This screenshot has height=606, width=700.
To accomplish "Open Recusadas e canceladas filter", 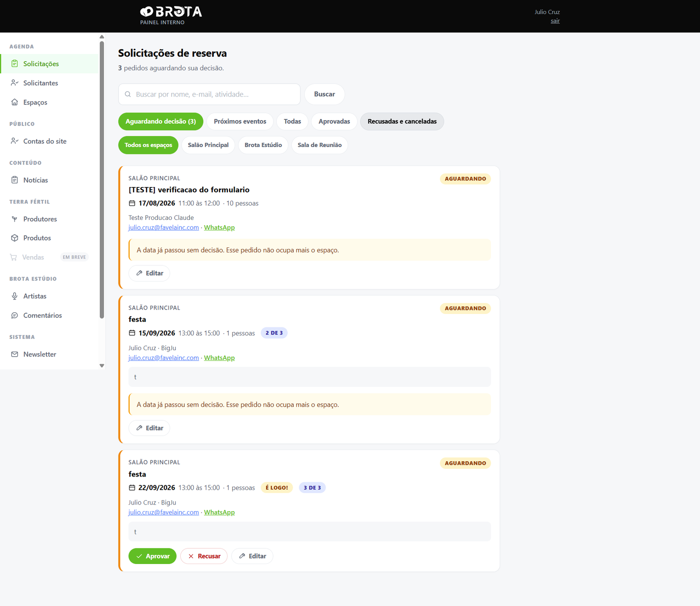I will pyautogui.click(x=402, y=122).
